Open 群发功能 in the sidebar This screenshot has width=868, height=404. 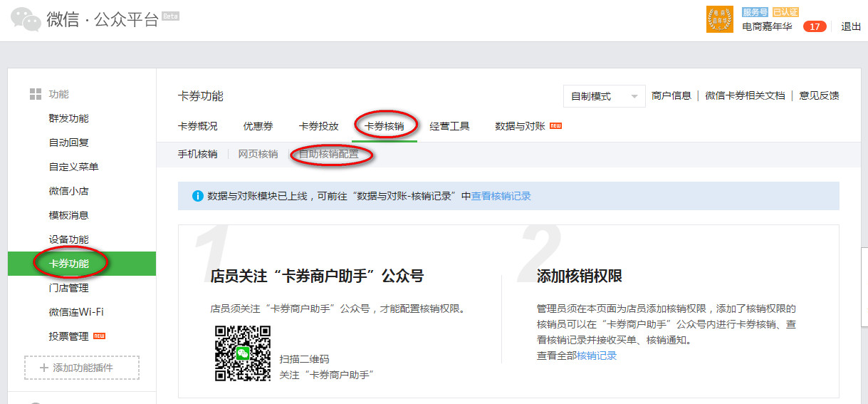69,118
